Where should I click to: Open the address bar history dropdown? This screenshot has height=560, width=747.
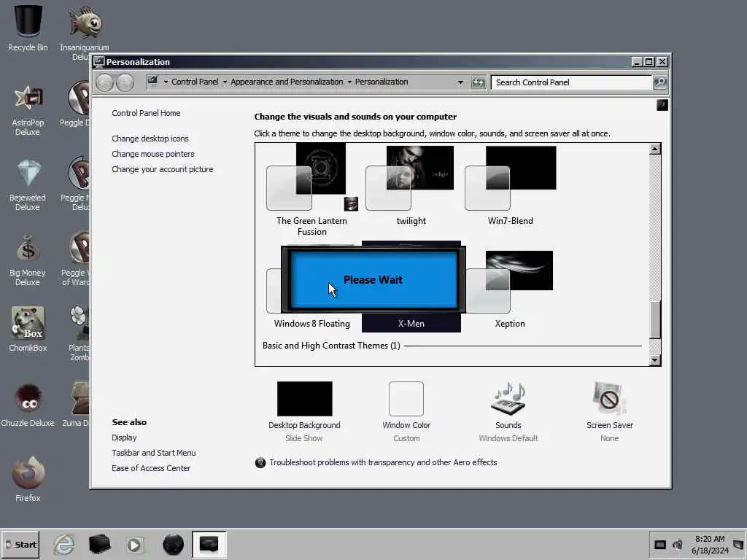pos(460,82)
